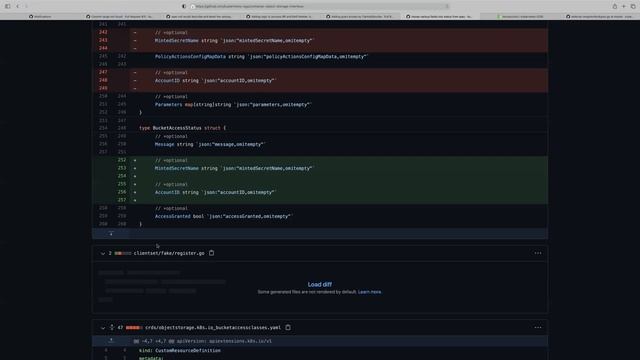Open the bucketaccessclasses.yaml options menu
The image size is (640, 360).
538,327
